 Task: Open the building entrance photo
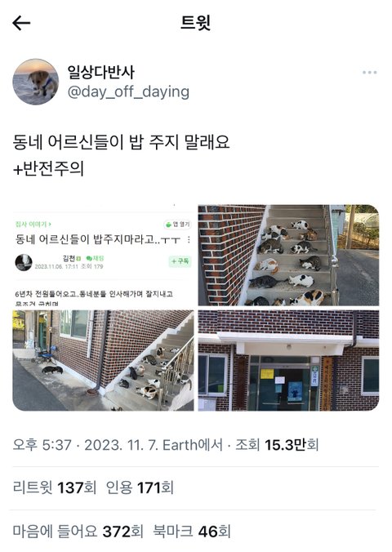(x=288, y=360)
